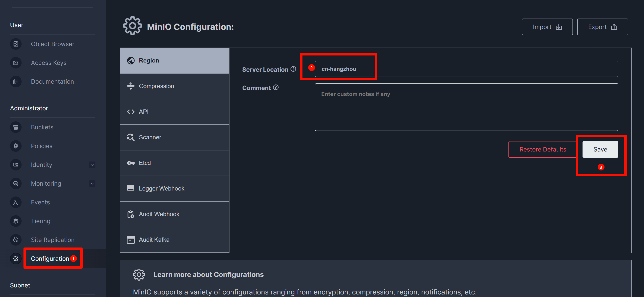Click the Restore Defaults button
Image resolution: width=644 pixels, height=297 pixels.
point(542,149)
